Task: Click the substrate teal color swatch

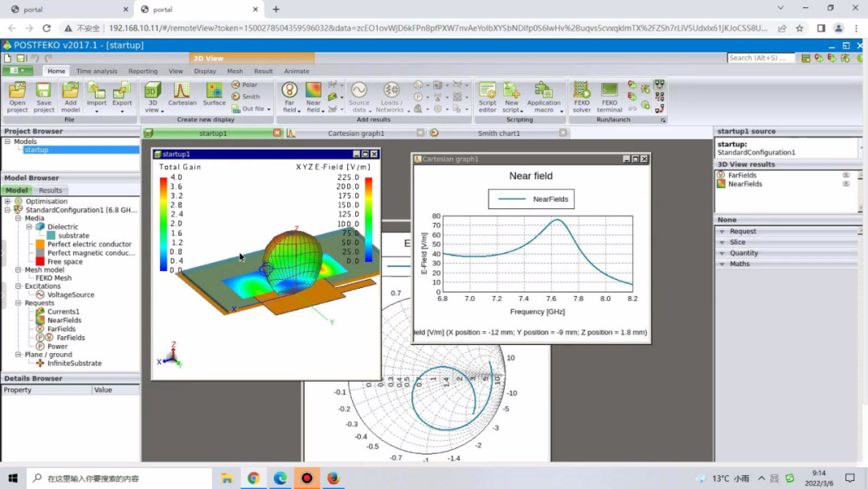Action: (x=51, y=236)
